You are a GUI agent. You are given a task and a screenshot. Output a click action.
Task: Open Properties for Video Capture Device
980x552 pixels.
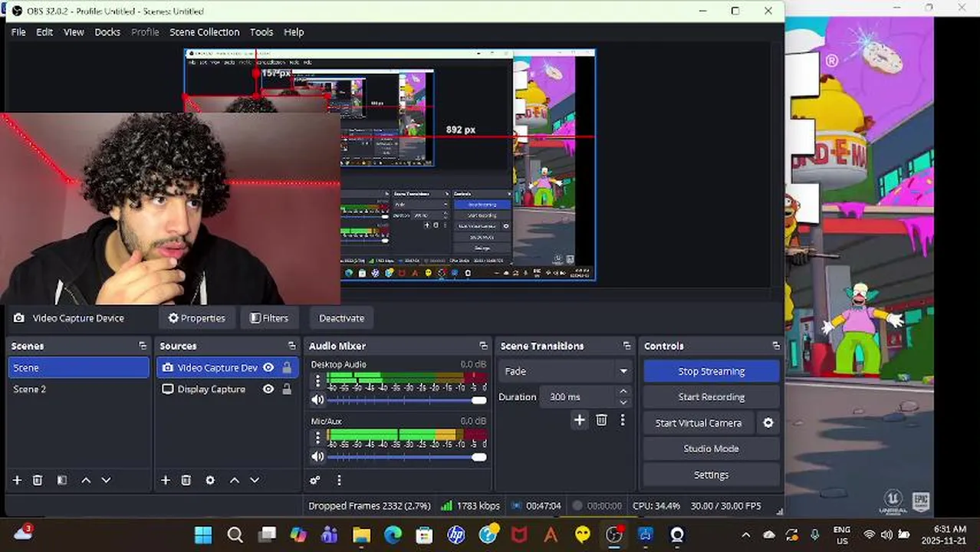(197, 318)
